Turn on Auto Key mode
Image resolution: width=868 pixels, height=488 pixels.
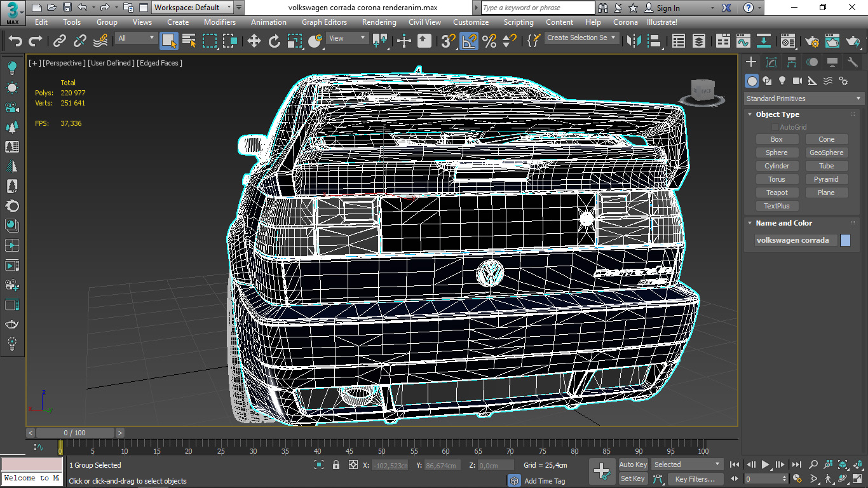(633, 464)
